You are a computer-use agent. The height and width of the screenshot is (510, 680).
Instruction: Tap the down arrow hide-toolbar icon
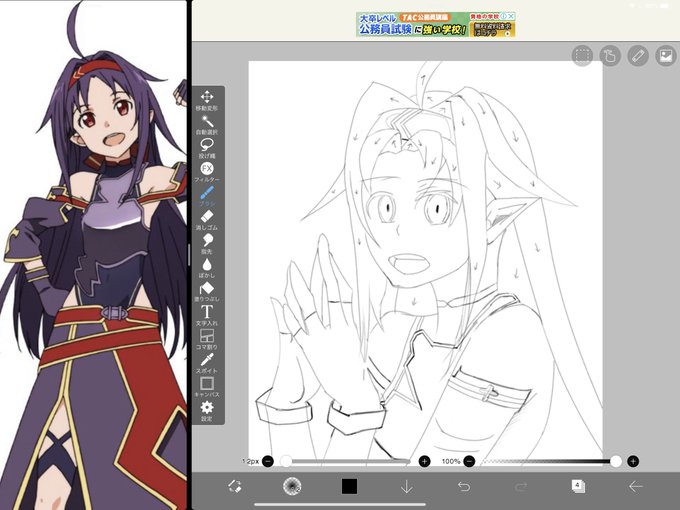click(x=406, y=487)
